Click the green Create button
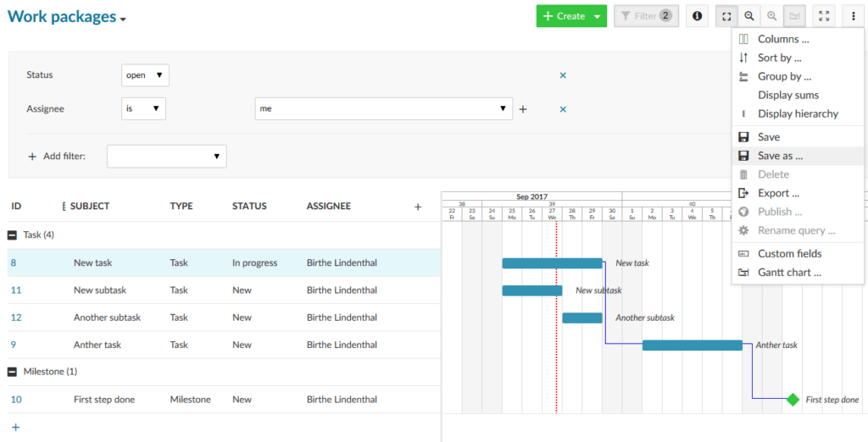Image resolution: width=868 pixels, height=442 pixels. [x=564, y=16]
